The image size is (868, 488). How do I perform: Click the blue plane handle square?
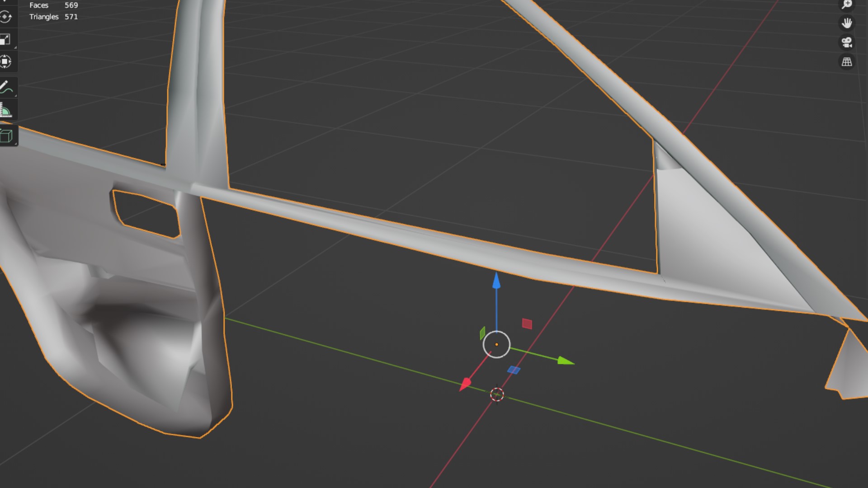pyautogui.click(x=514, y=370)
